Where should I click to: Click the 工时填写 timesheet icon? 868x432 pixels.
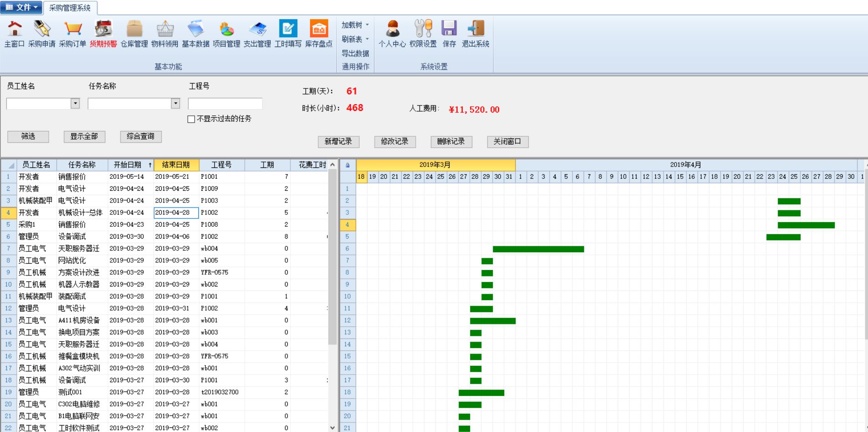(288, 30)
